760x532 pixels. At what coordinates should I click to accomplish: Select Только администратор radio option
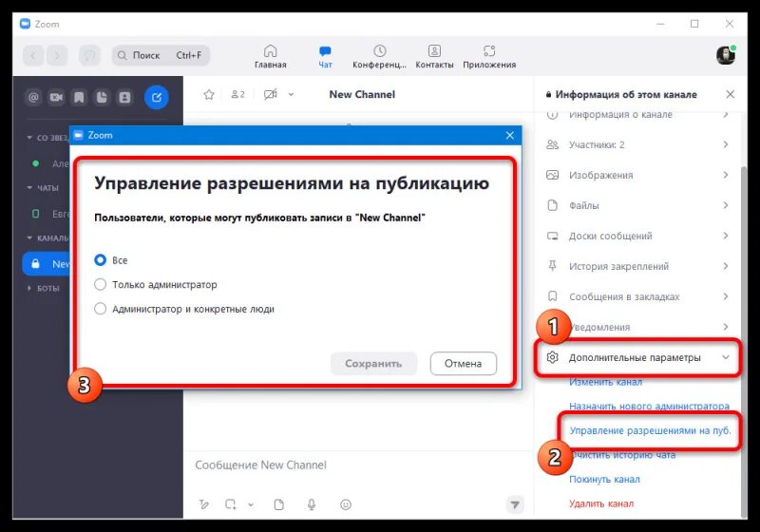(x=101, y=284)
